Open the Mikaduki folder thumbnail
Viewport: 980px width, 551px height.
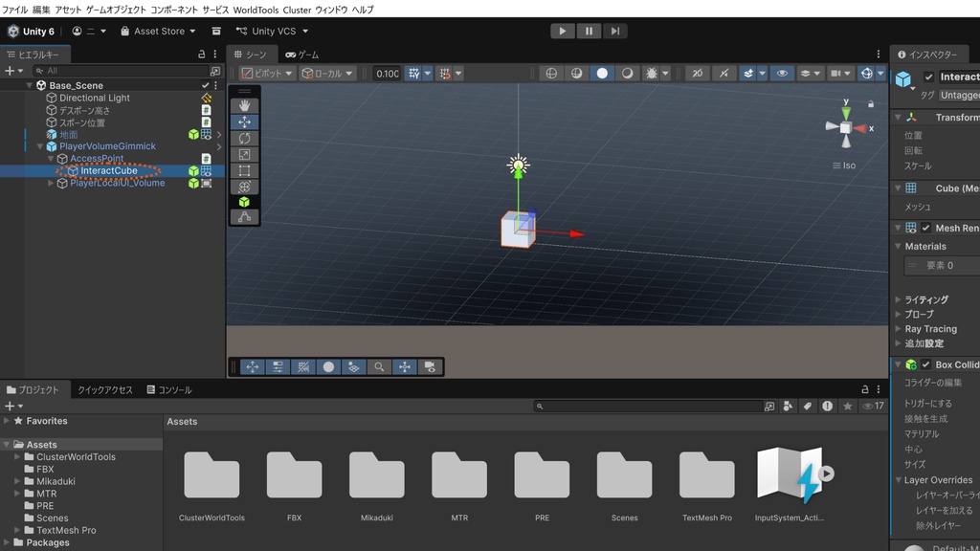(x=377, y=475)
